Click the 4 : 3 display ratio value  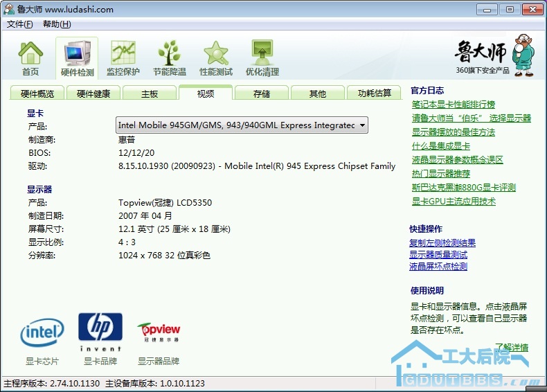point(127,242)
